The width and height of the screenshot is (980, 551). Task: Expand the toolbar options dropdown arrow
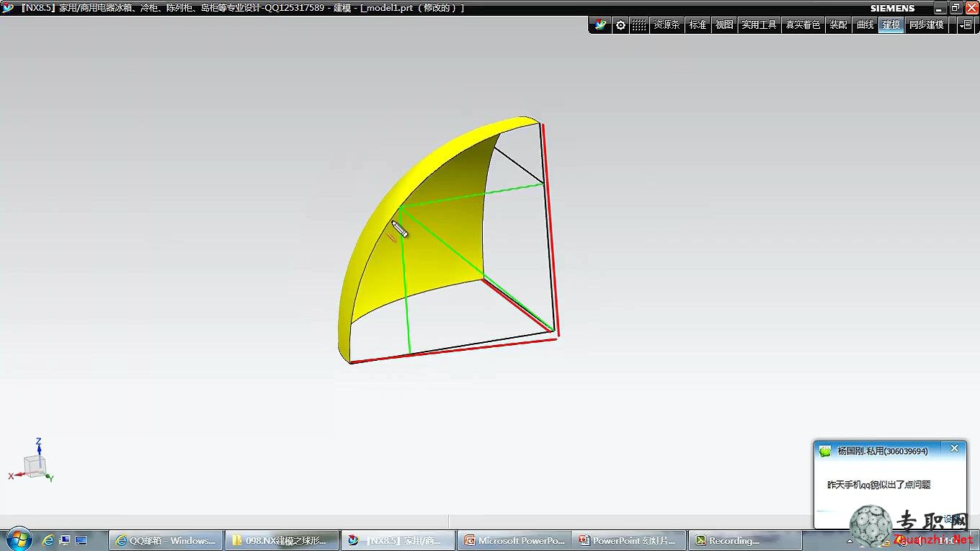coord(966,25)
